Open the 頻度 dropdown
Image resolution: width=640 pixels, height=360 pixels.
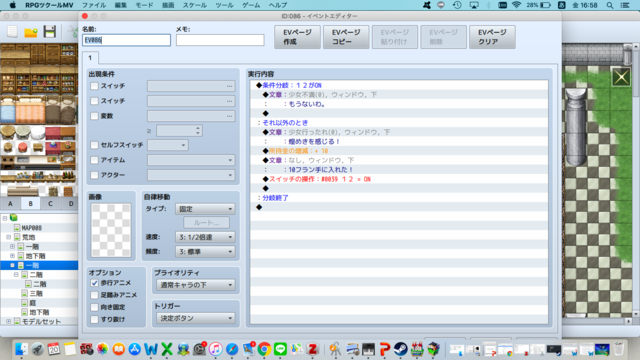(205, 252)
